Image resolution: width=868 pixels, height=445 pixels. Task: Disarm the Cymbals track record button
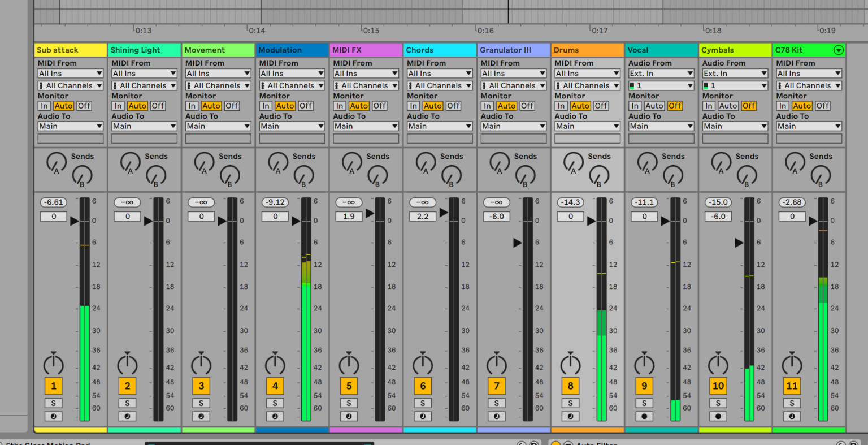tap(718, 416)
